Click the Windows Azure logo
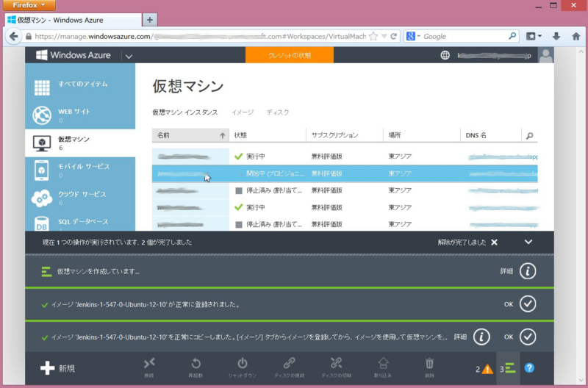The height and width of the screenshot is (388, 588). [73, 55]
